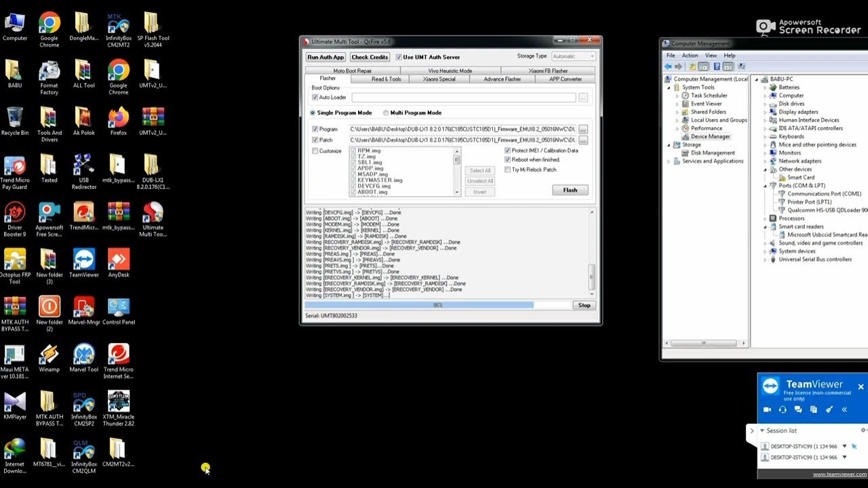Open Driver Booster 9 desktop icon
The height and width of the screenshot is (488, 868).
[15, 219]
